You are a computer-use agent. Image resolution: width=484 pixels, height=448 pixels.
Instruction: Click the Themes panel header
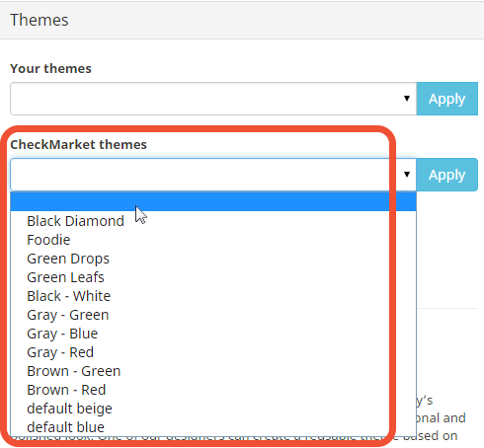click(242, 20)
